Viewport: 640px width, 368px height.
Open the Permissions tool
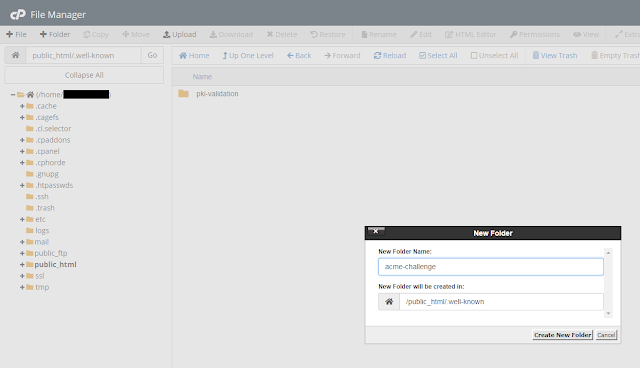coord(535,34)
